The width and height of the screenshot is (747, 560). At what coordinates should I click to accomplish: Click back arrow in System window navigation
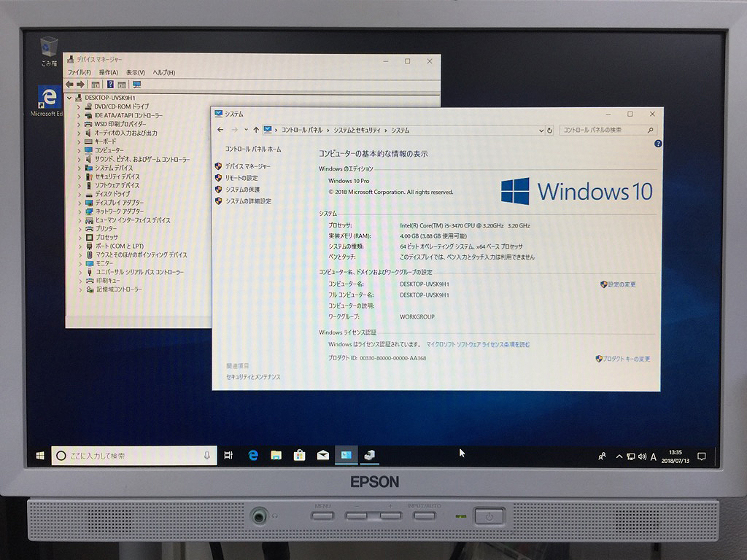tap(220, 130)
